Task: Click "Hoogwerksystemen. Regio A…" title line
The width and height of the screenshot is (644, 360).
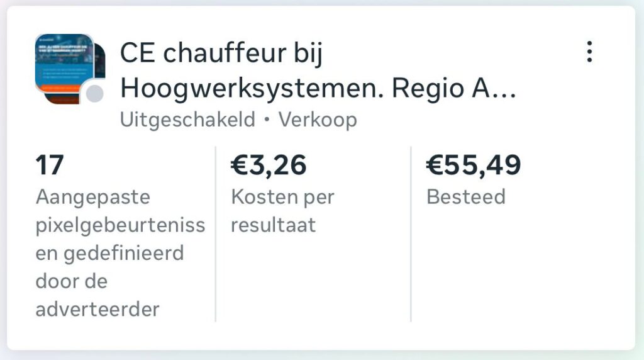Action: coord(318,89)
